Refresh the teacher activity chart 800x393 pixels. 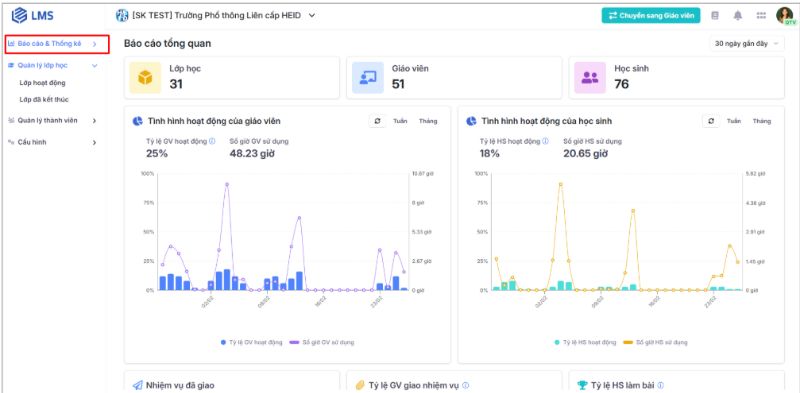coord(377,121)
